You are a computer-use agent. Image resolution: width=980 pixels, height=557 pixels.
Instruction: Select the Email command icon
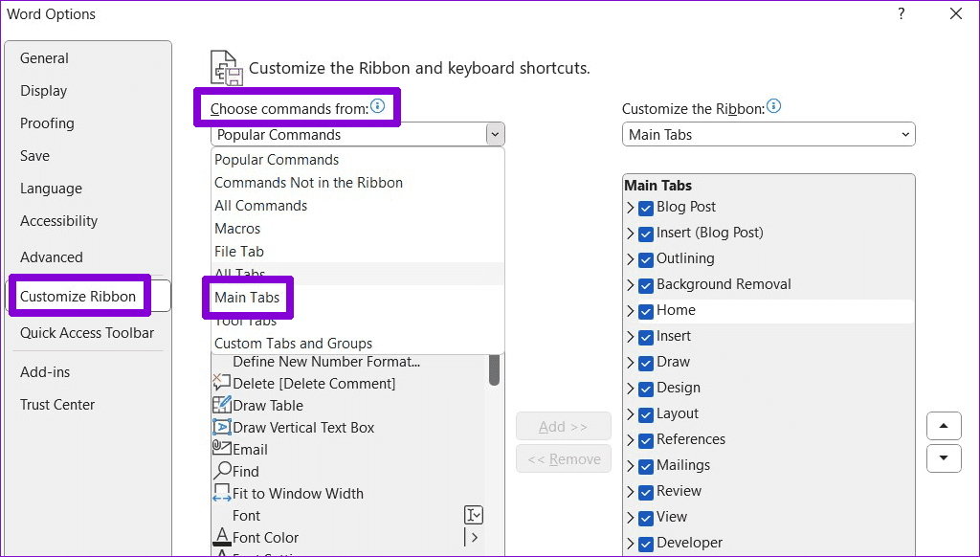coord(222,448)
